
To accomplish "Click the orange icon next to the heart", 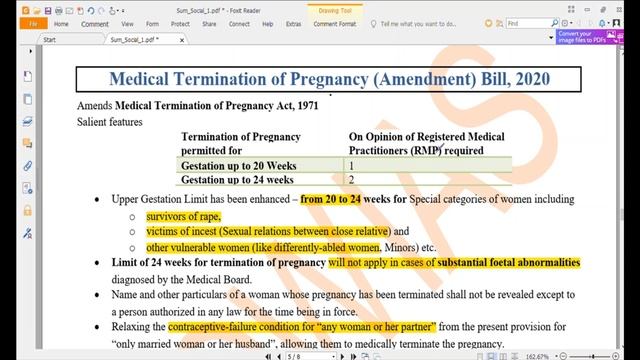I will [499, 24].
